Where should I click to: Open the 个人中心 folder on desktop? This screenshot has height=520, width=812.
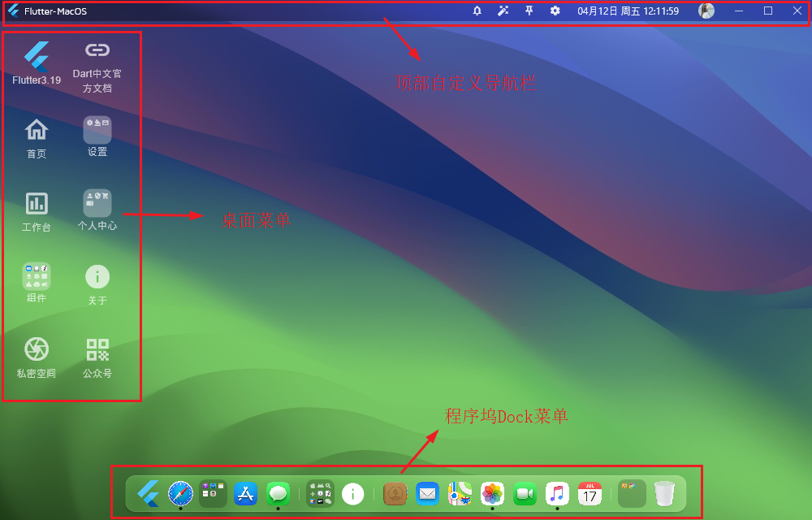(x=97, y=210)
